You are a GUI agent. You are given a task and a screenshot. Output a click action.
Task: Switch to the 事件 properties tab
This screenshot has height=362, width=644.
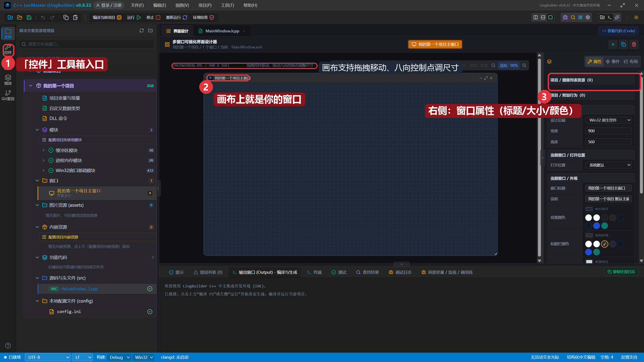pos(612,62)
